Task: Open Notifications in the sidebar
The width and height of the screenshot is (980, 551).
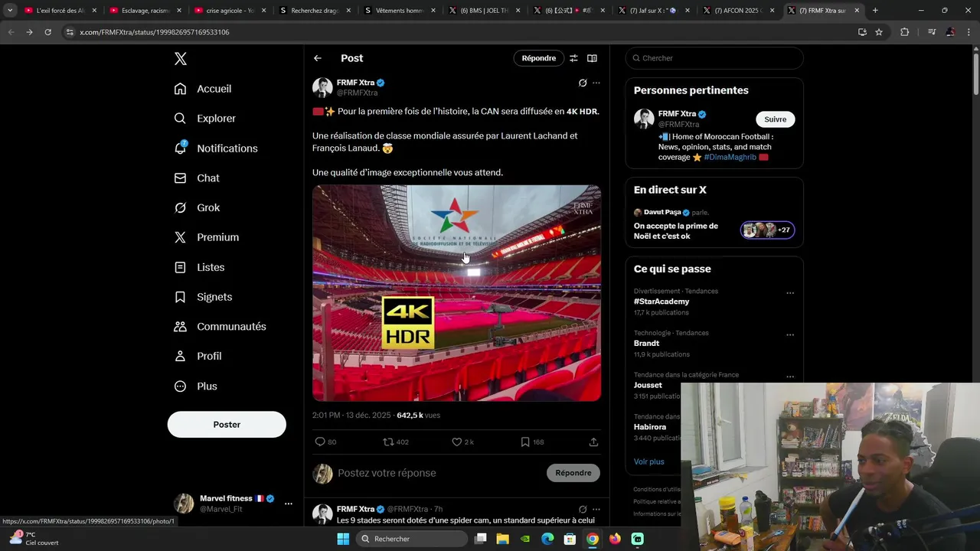Action: (216, 148)
